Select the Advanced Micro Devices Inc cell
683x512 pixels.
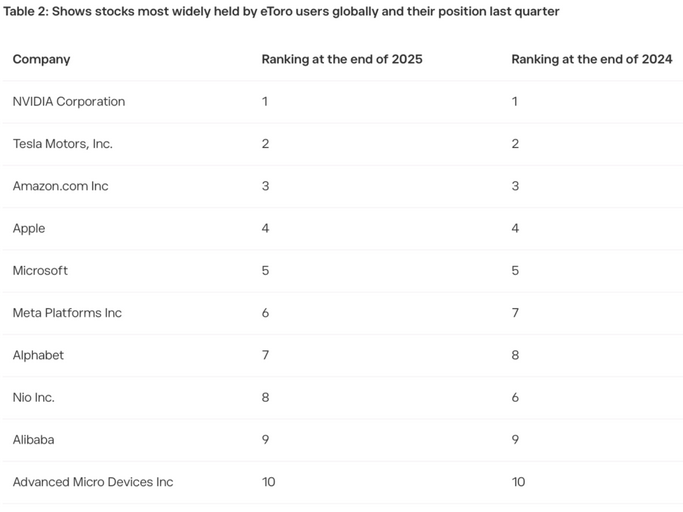point(93,482)
